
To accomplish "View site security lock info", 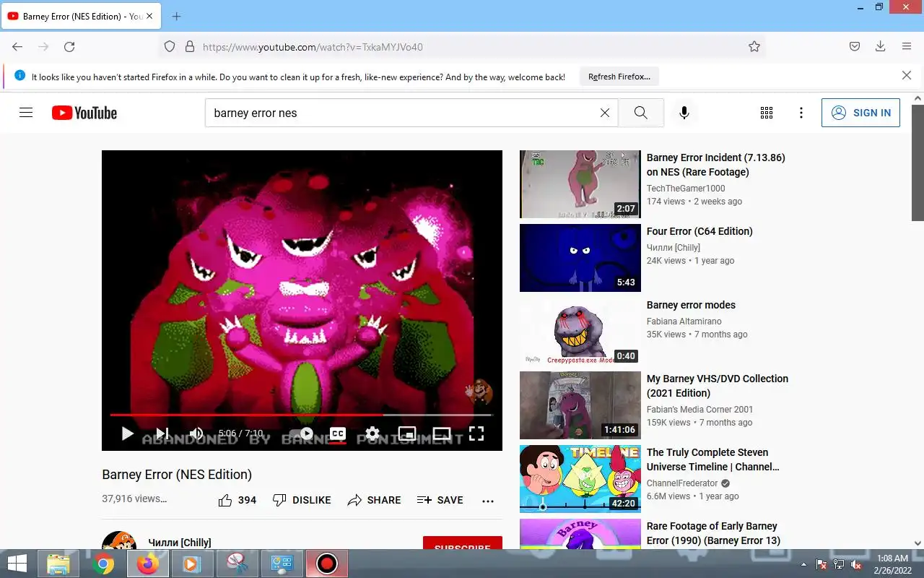I will point(190,47).
